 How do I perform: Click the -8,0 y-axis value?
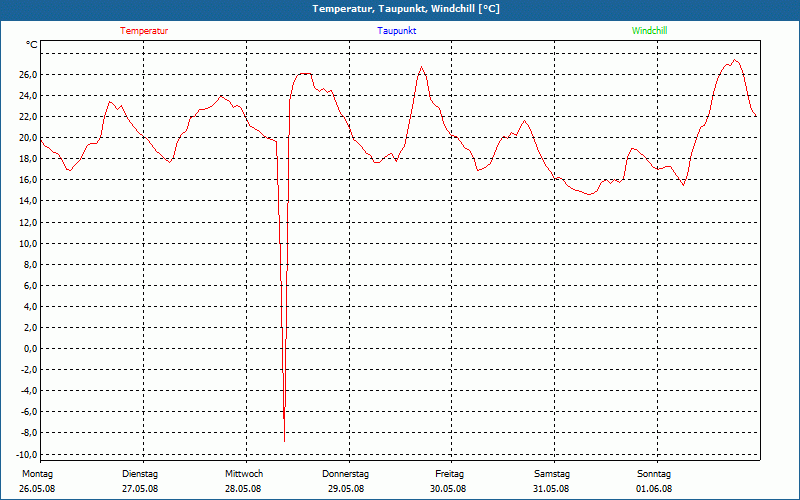(29, 433)
